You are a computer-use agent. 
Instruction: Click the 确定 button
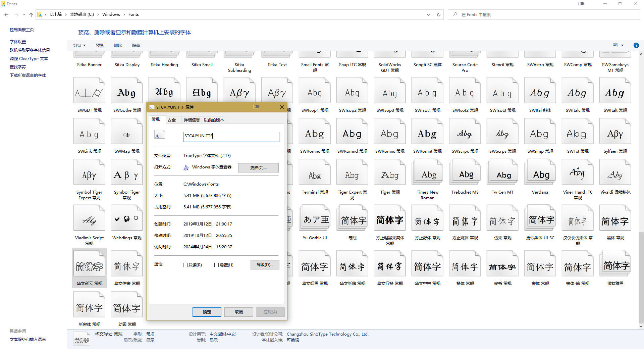coord(207,312)
